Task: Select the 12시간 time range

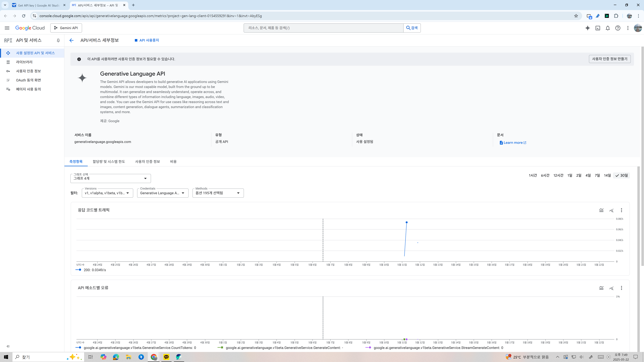Action: (558, 175)
